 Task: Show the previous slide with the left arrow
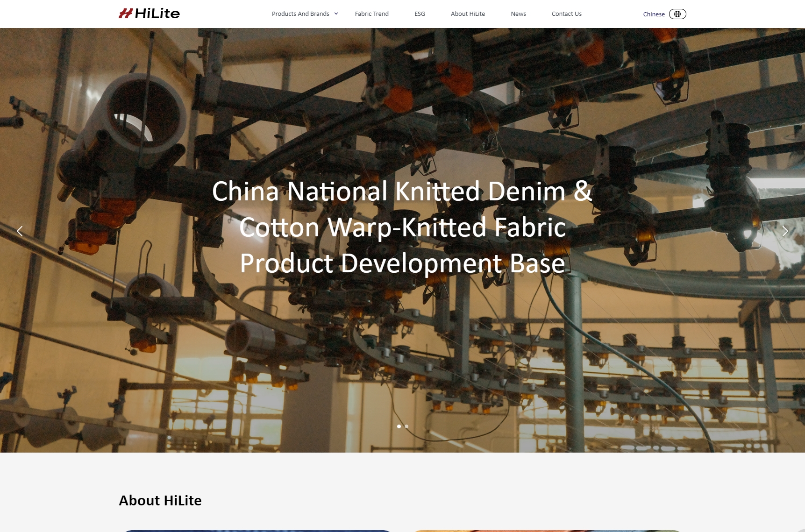coord(20,231)
